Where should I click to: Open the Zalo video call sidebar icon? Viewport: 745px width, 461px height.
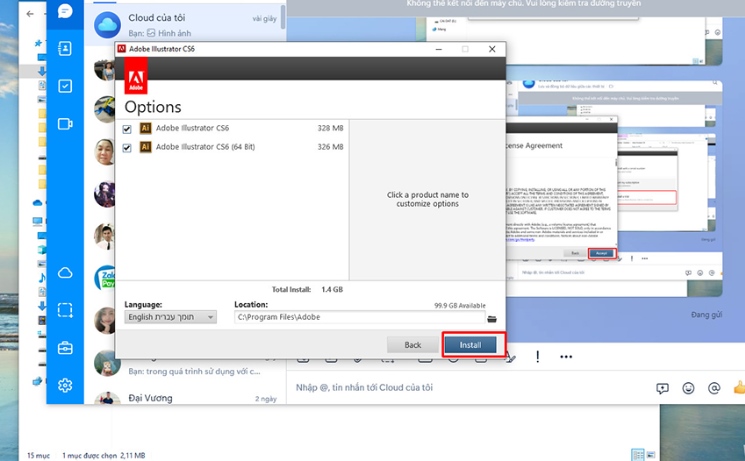pos(65,124)
